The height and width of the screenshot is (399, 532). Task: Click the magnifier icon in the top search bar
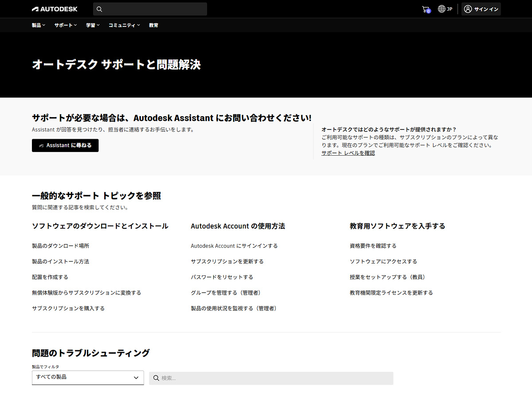pos(99,9)
